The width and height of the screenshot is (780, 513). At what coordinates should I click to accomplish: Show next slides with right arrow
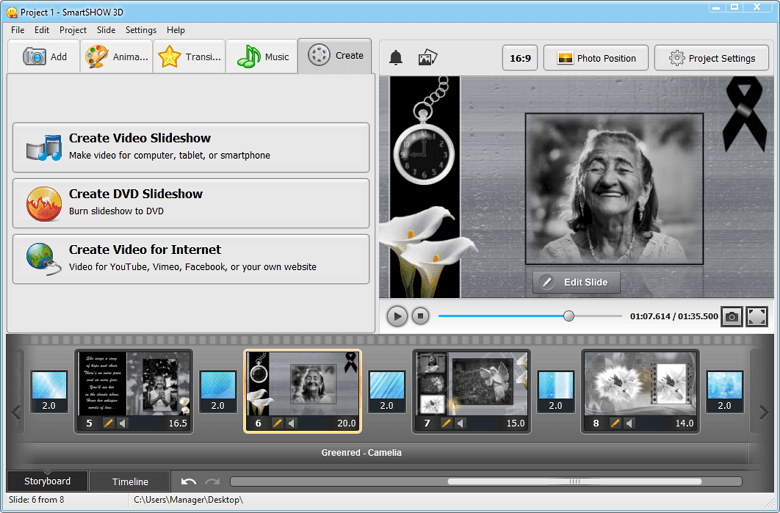coord(763,412)
